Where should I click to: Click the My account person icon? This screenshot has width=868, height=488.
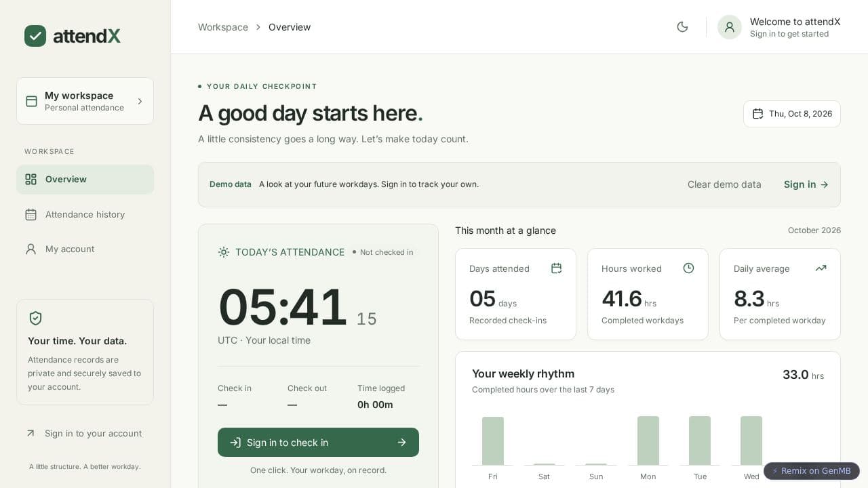point(31,249)
